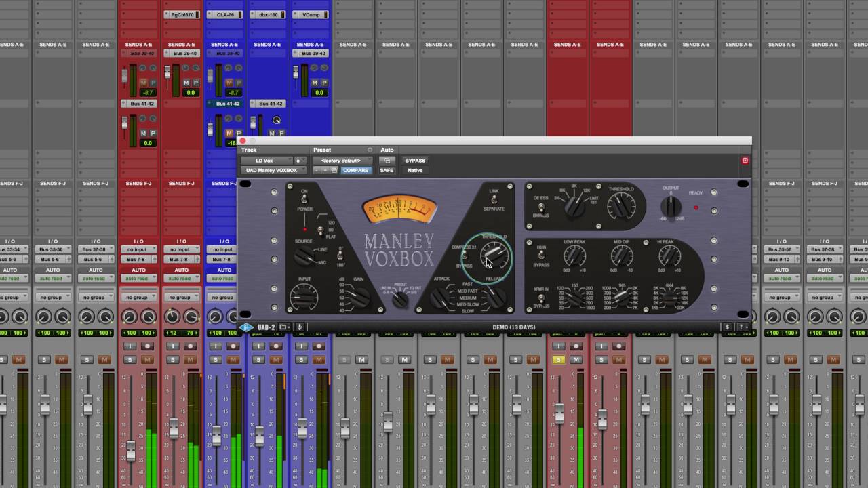Click the dollar sign purchase icon

(x=727, y=327)
